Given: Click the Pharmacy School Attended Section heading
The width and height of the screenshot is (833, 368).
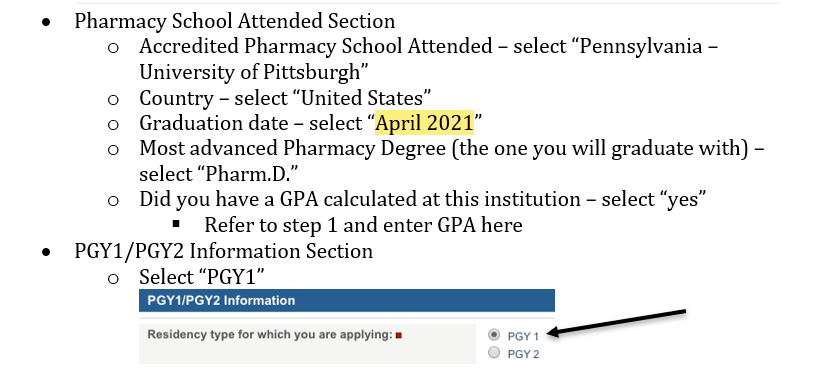Looking at the screenshot, I should 235,21.
